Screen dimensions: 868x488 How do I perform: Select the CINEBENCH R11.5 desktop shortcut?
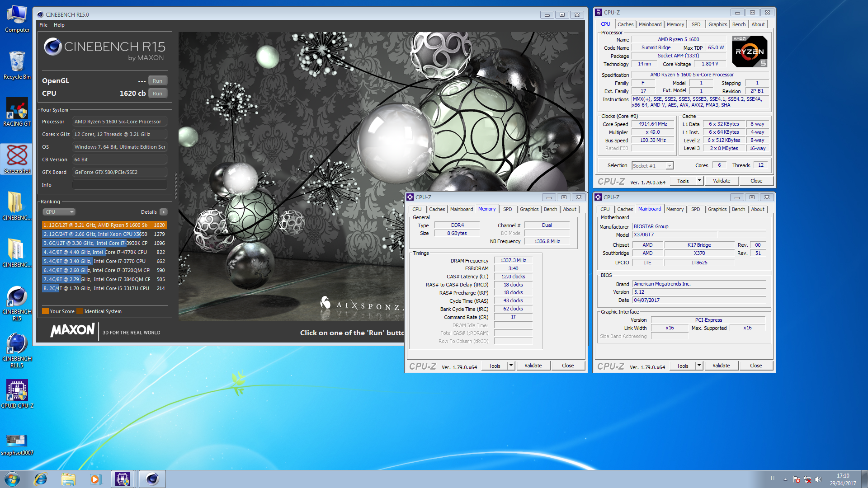pyautogui.click(x=17, y=351)
